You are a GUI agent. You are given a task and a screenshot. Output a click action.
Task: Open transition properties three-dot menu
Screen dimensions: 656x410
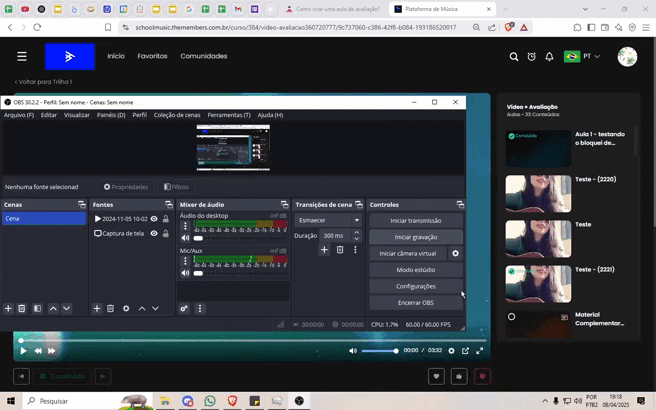[355, 250]
